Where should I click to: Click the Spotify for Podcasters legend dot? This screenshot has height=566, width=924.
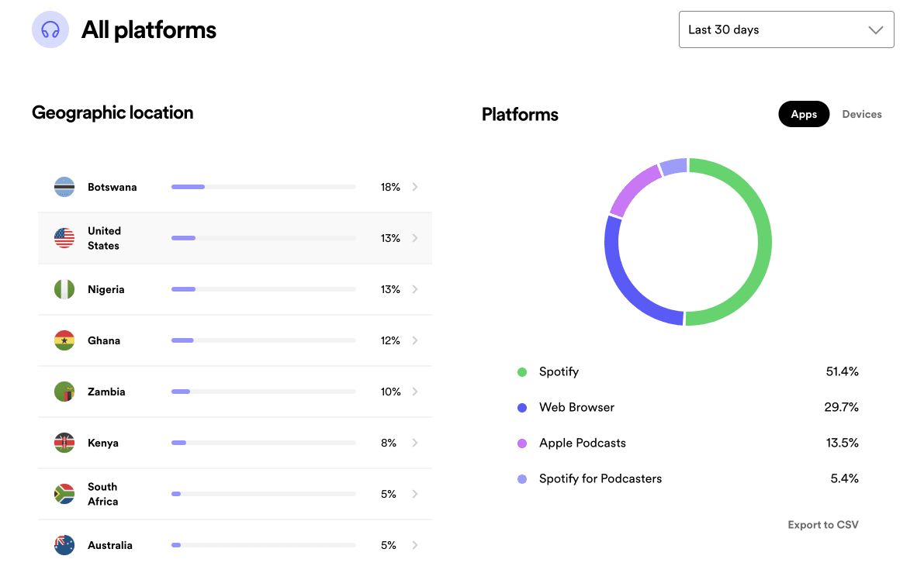521,479
